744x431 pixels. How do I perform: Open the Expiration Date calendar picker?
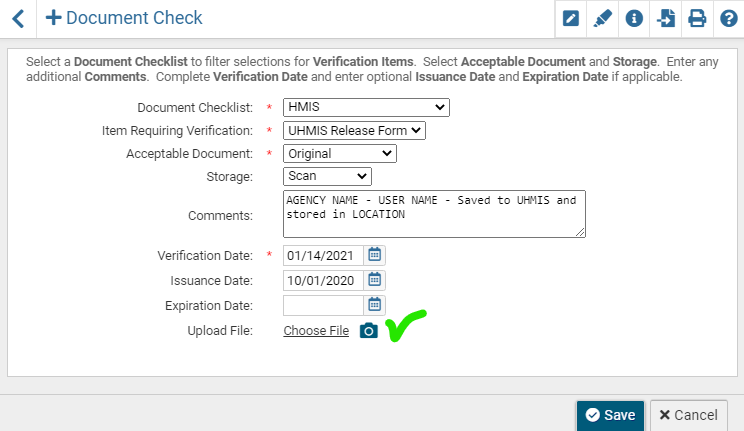[x=374, y=305]
